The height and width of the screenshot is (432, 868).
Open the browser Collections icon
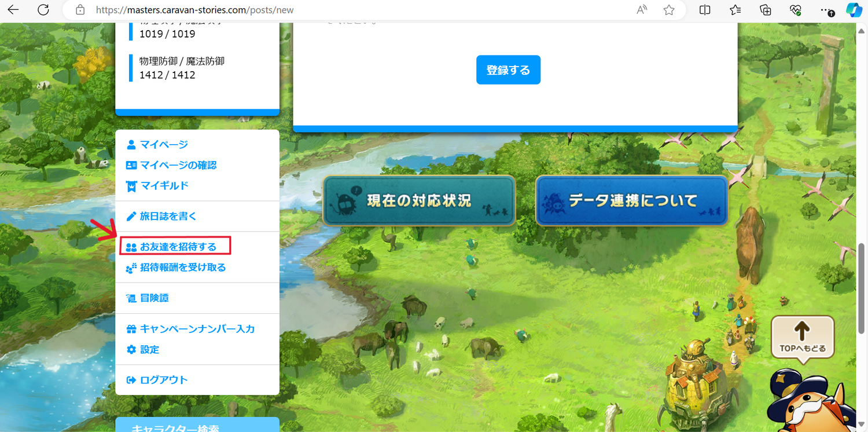click(765, 10)
